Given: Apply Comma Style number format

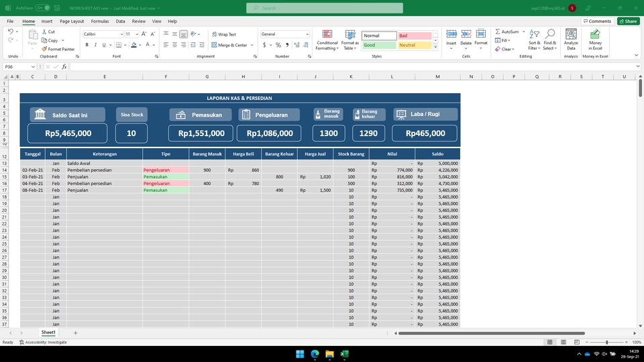Looking at the screenshot, I should tap(287, 45).
